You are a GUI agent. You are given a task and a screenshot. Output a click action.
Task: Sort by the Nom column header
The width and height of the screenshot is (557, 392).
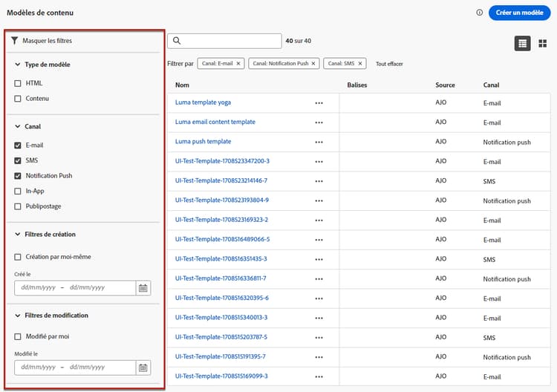tap(182, 85)
